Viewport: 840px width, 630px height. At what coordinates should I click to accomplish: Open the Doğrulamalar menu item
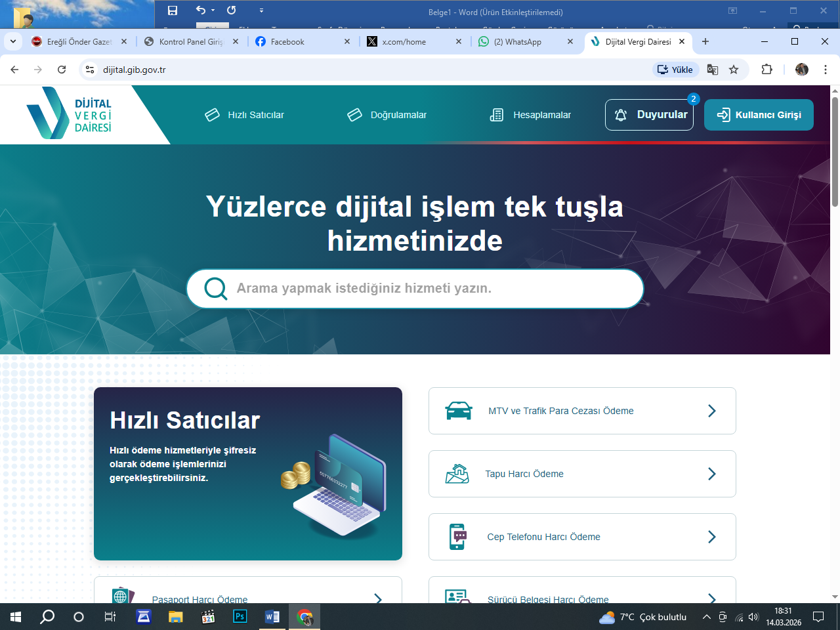(387, 115)
